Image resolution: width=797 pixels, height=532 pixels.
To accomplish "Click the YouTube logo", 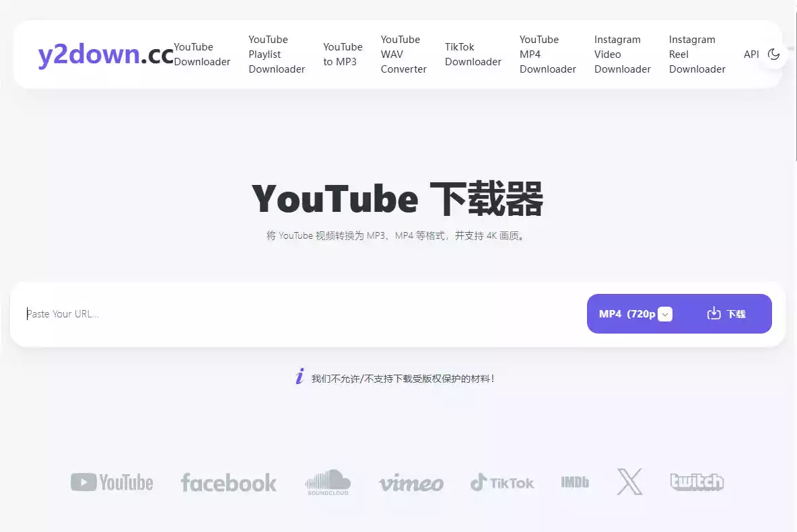I will [112, 482].
